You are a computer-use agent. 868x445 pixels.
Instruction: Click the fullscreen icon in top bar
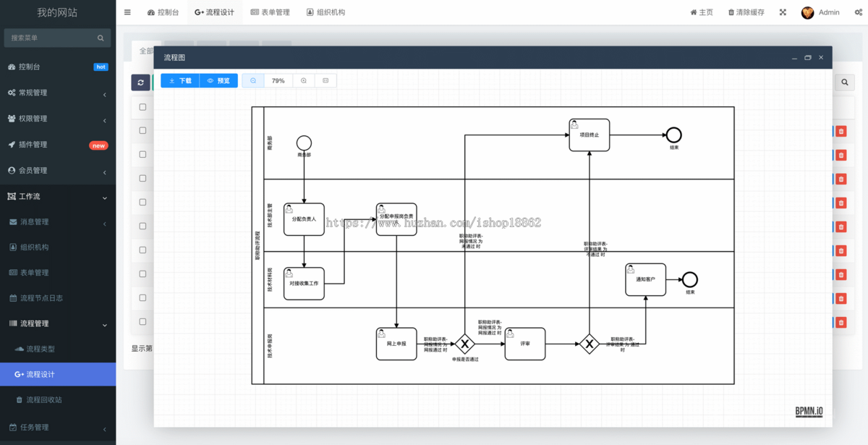click(x=783, y=12)
